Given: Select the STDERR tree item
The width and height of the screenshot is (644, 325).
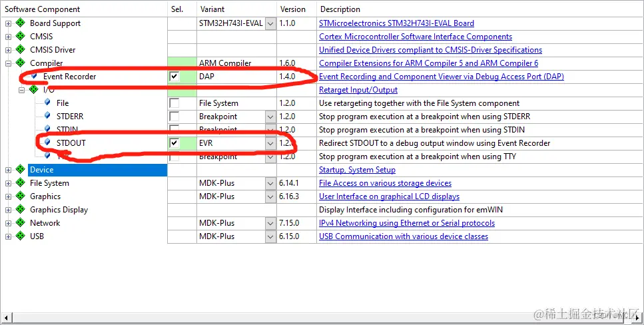Looking at the screenshot, I should [x=70, y=117].
